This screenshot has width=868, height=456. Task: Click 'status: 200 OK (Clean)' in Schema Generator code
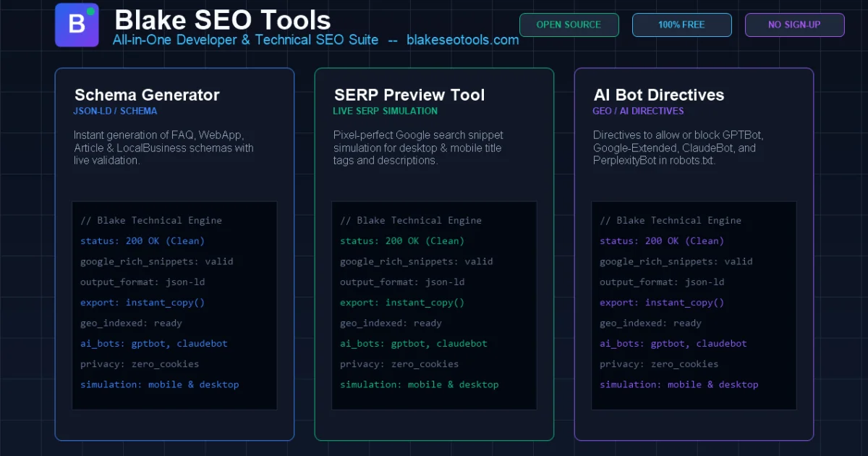pos(142,241)
